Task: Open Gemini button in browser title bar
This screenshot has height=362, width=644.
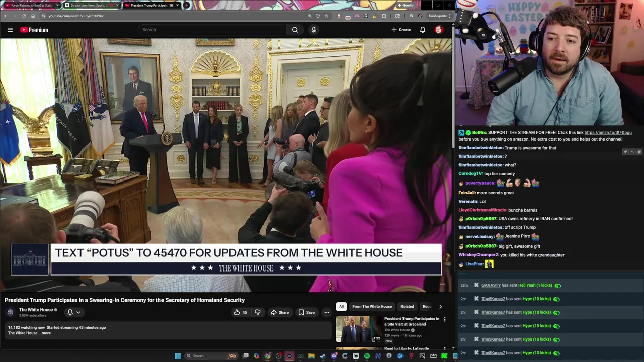Action: [x=406, y=5]
